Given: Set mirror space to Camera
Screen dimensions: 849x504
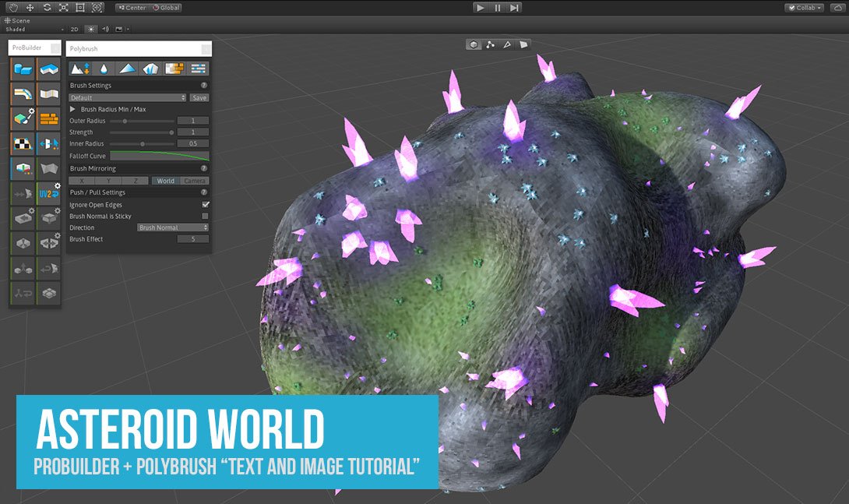Looking at the screenshot, I should coord(195,181).
